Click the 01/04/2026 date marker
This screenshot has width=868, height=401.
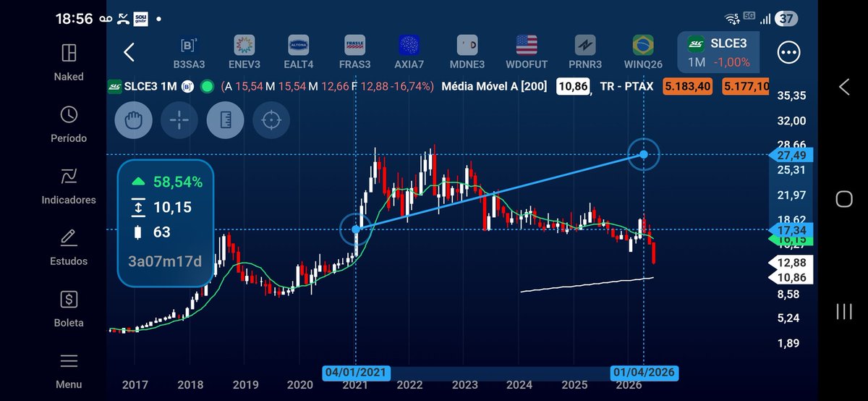644,373
